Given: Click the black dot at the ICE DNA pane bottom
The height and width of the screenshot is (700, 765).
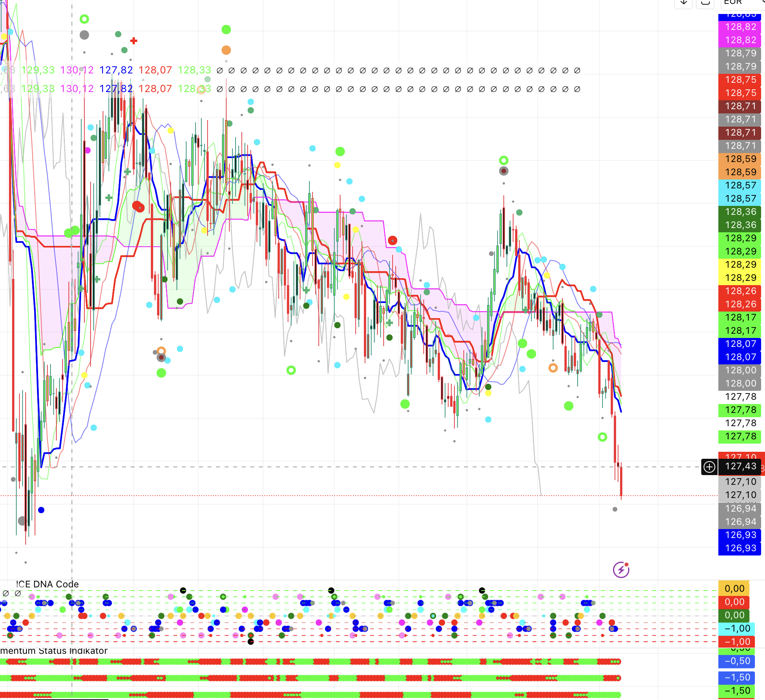Looking at the screenshot, I should point(251,641).
